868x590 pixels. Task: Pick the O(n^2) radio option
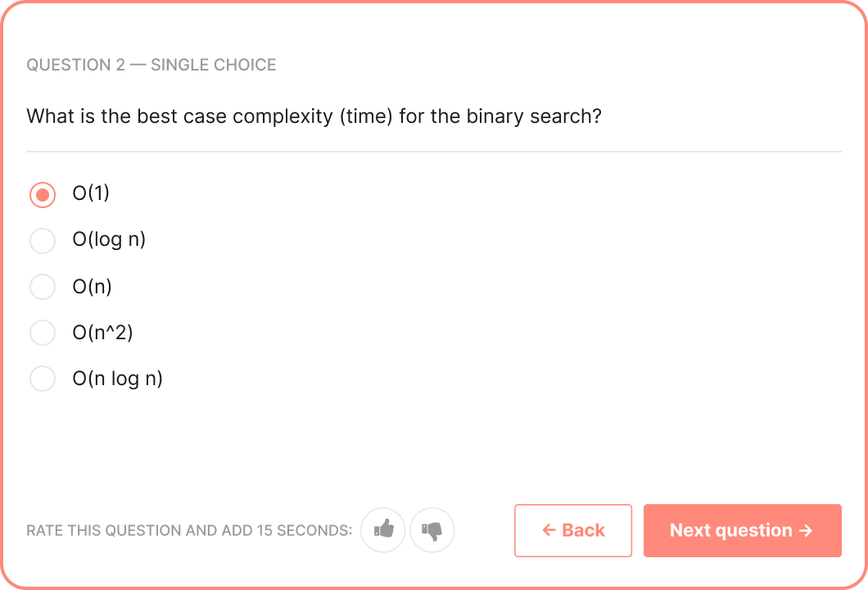43,333
